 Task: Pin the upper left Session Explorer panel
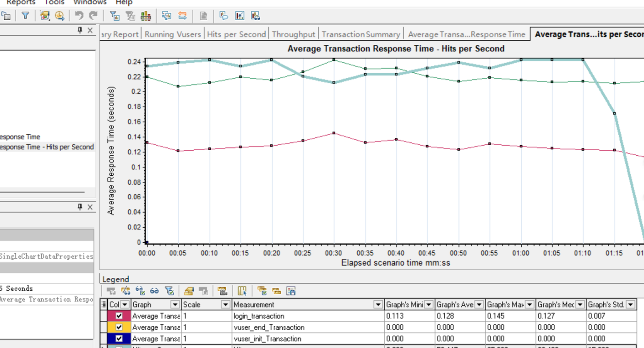[80, 31]
